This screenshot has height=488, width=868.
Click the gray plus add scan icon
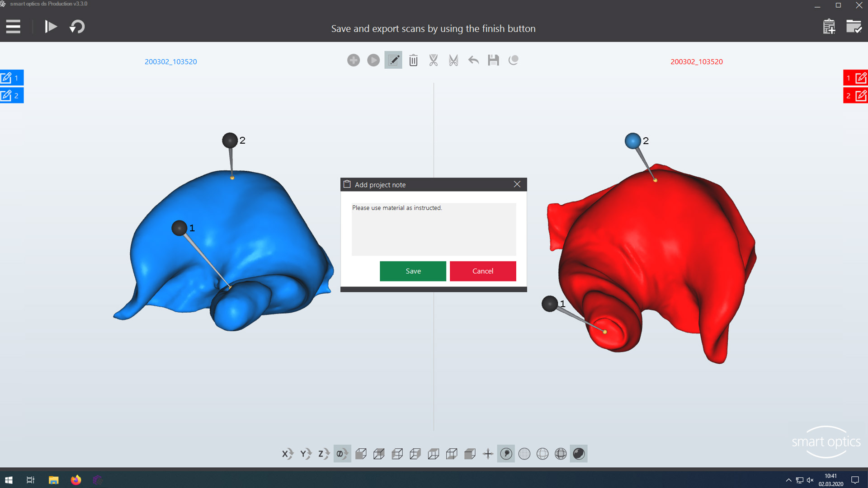(x=354, y=60)
